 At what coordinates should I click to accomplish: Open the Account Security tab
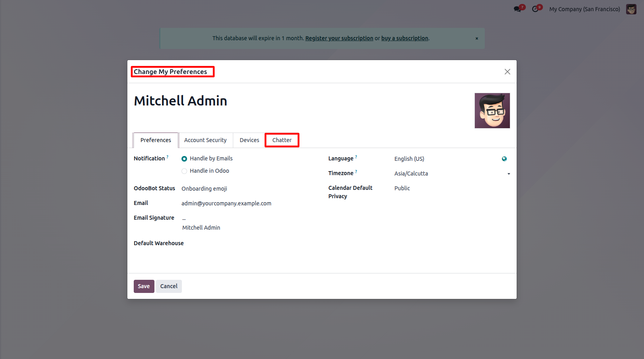pos(205,140)
